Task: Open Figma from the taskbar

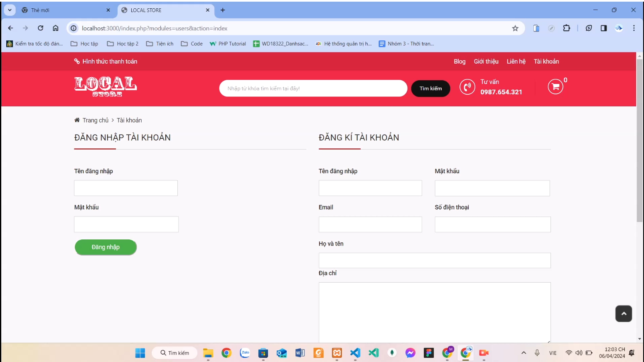Action: click(429, 353)
